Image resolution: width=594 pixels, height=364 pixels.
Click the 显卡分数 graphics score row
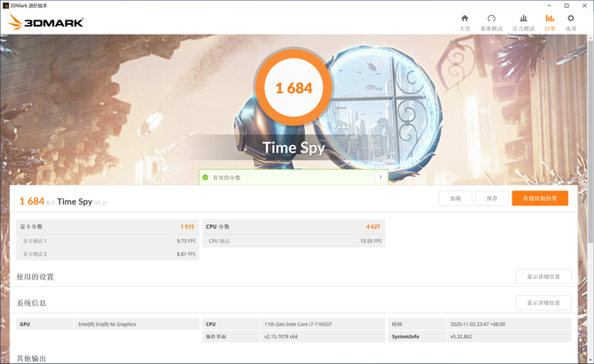coord(108,227)
